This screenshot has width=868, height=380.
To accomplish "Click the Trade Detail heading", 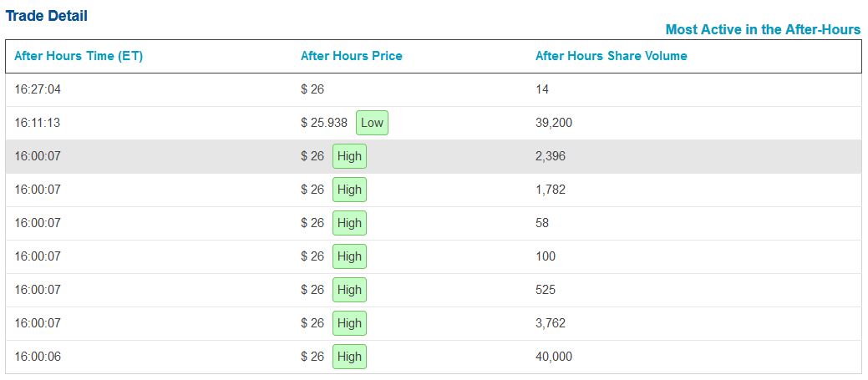I will pyautogui.click(x=46, y=16).
